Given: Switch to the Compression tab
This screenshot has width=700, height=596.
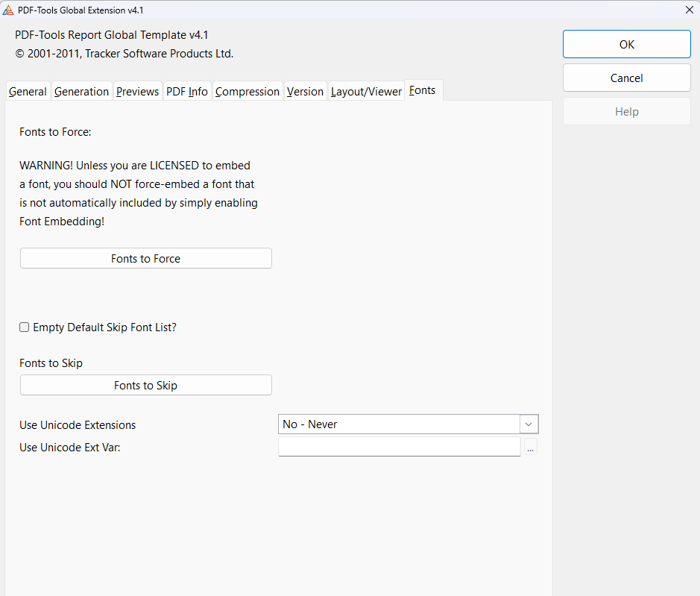Looking at the screenshot, I should [x=247, y=91].
